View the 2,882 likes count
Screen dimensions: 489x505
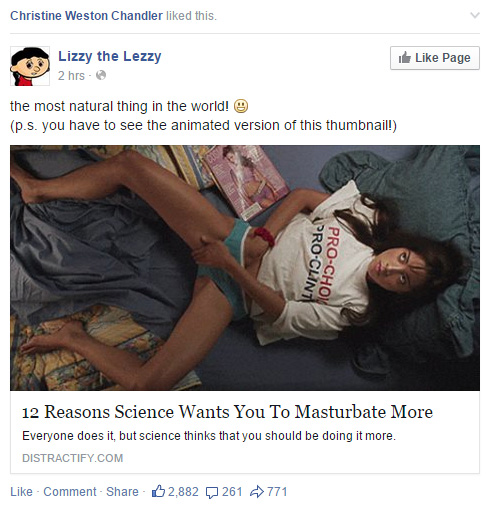(x=183, y=492)
